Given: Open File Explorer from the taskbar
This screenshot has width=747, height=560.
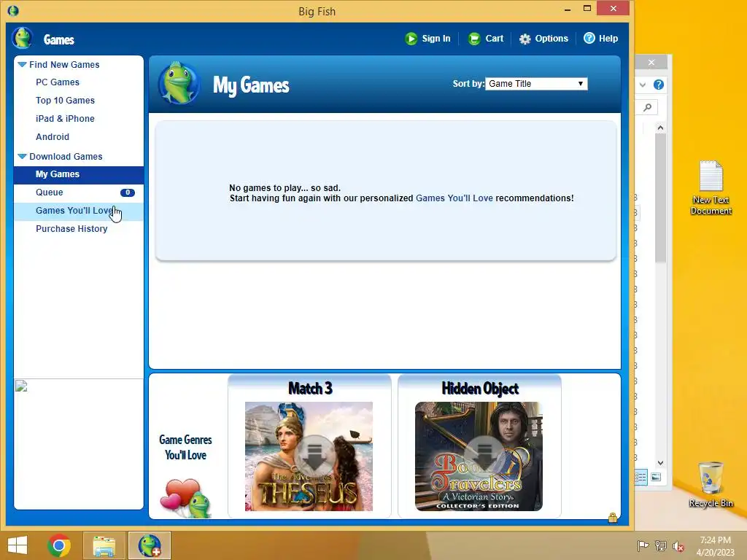Looking at the screenshot, I should [104, 545].
